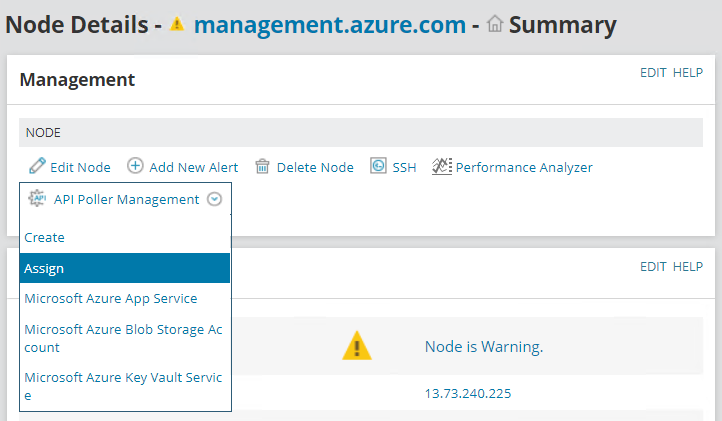Click the SSH terminal icon
This screenshot has width=722, height=421.
(378, 167)
